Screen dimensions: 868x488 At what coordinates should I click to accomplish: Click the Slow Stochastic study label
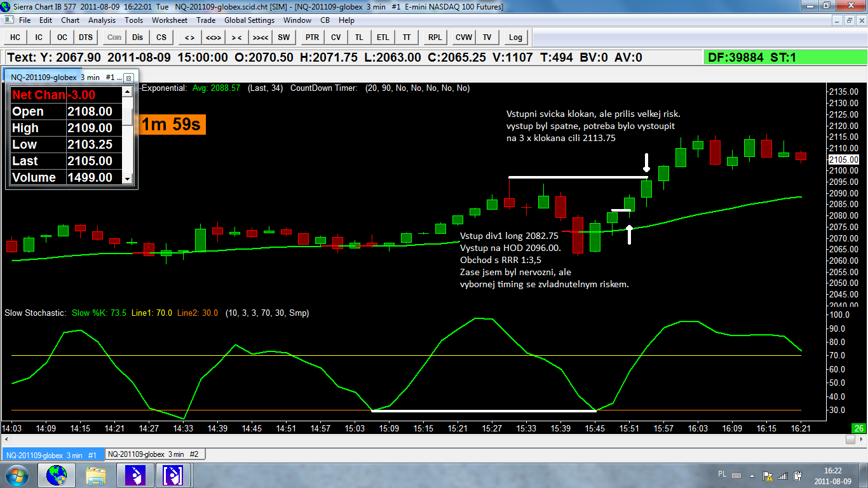35,313
